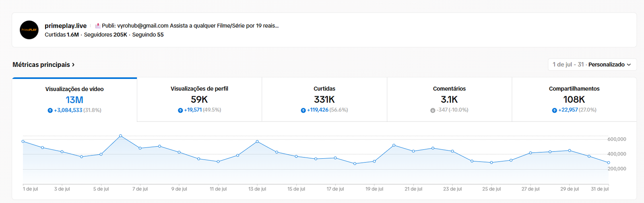Click the Seguidores 205K profile stat

click(x=105, y=35)
